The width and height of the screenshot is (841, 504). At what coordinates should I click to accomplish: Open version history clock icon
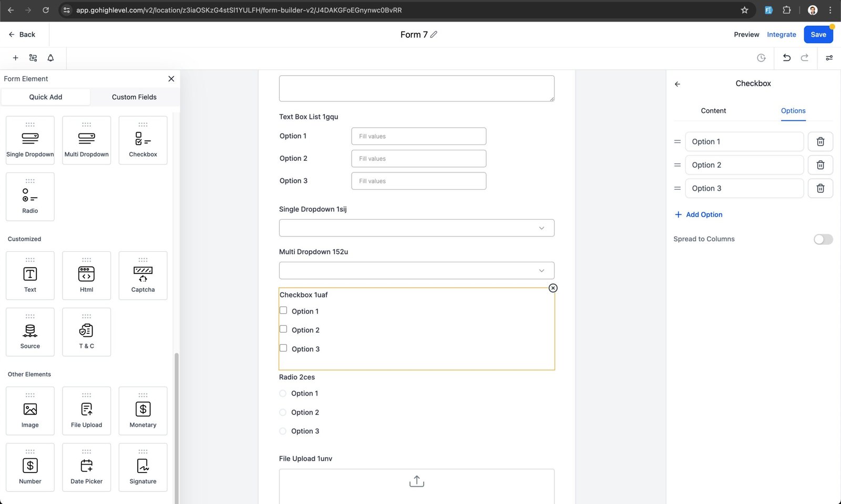(x=761, y=58)
